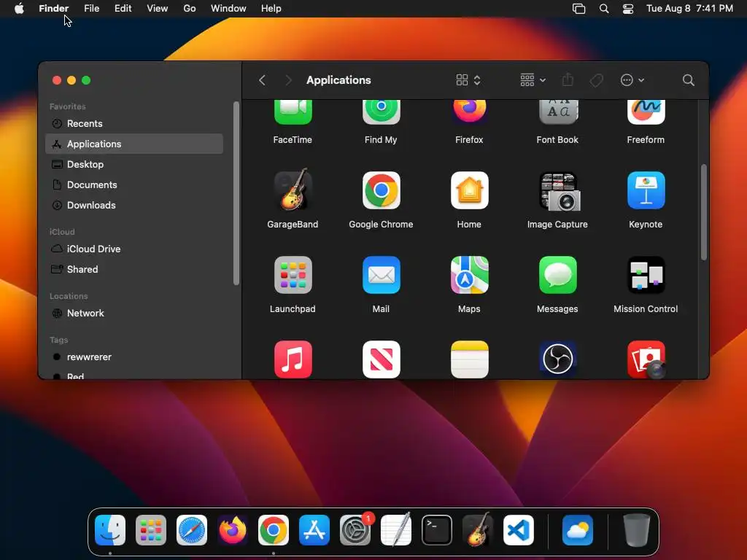Select Network under Locations
This screenshot has width=747, height=560.
[134, 314]
